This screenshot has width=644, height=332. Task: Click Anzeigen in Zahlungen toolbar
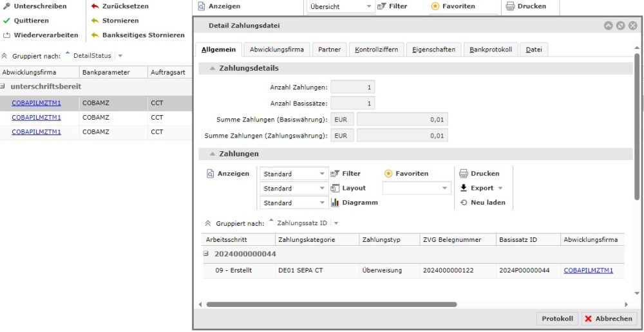point(228,174)
